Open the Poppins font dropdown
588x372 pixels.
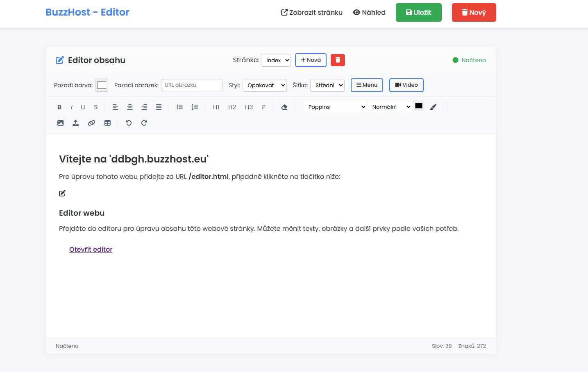point(336,107)
